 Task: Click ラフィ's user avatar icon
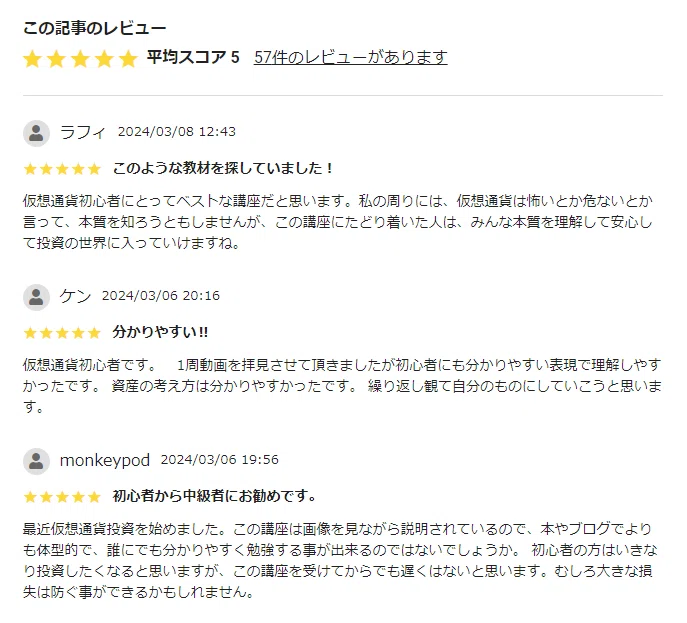(36, 132)
